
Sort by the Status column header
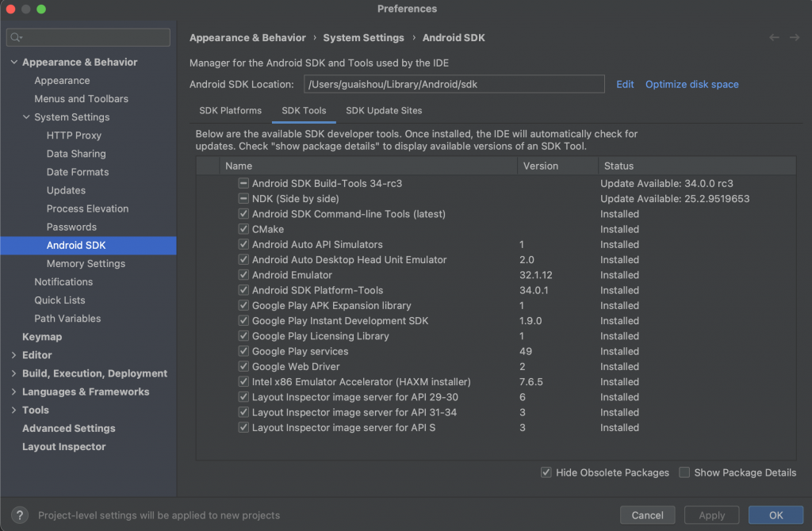[697, 166]
